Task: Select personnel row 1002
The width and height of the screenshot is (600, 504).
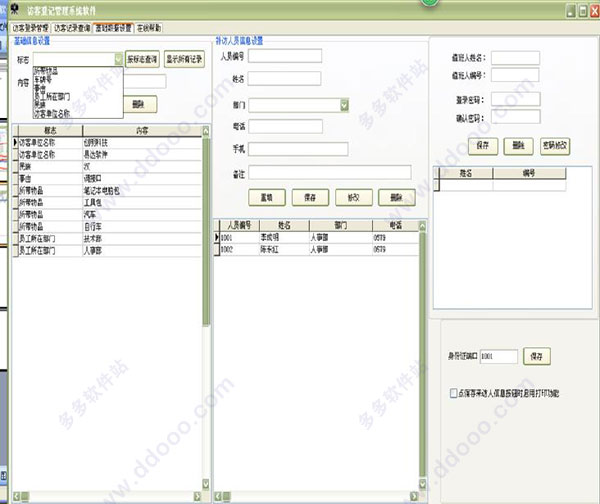Action: coord(316,250)
